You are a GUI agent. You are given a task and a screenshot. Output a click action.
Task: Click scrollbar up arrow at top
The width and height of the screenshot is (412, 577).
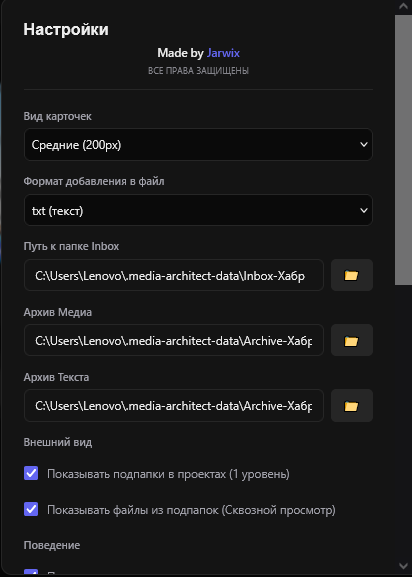(x=403, y=6)
